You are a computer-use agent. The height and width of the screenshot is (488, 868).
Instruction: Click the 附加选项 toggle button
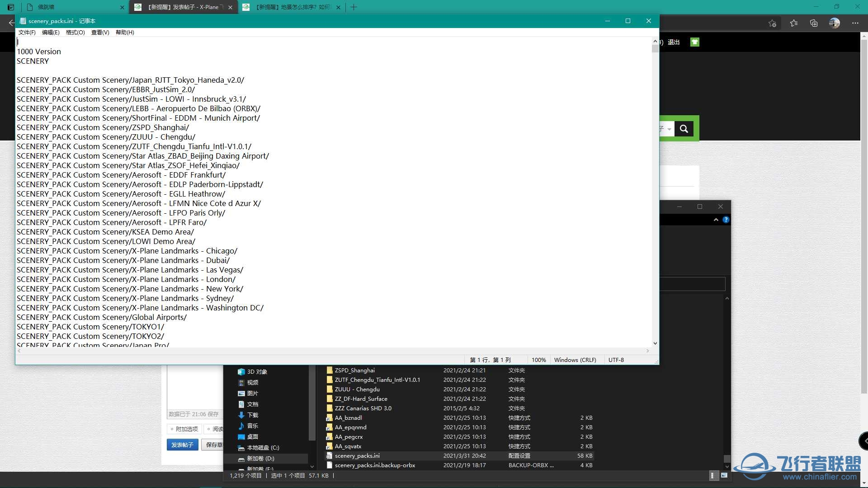[184, 429]
